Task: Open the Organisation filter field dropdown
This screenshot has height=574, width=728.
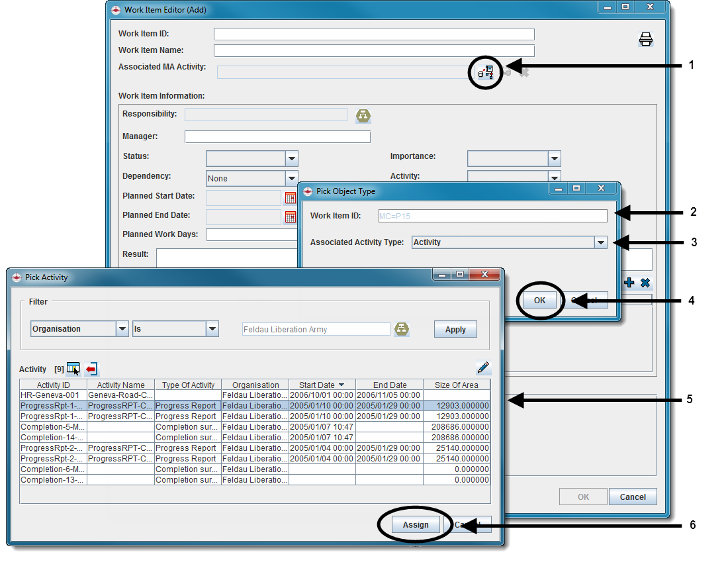Action: (122, 329)
